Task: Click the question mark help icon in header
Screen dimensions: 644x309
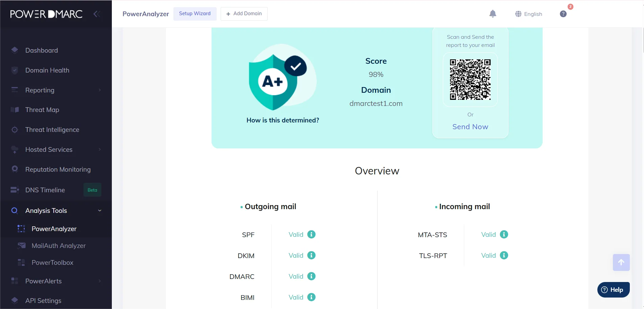Action: 563,14
